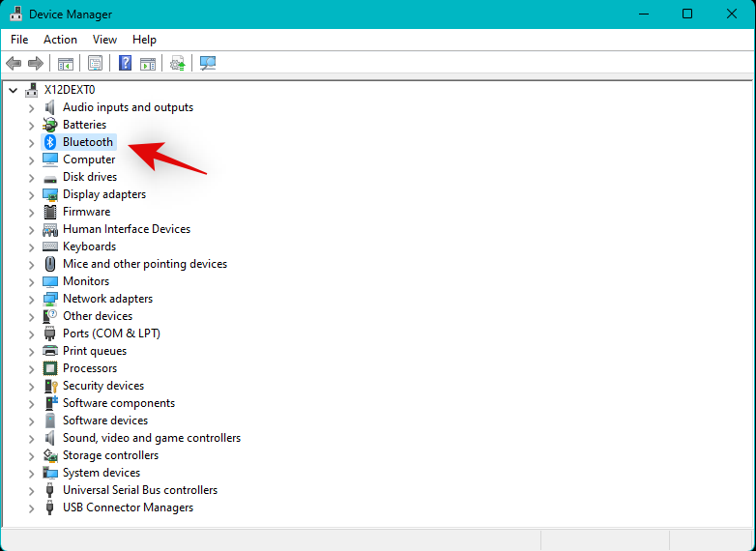Screen dimensions: 756x551
Task: Expand the Software devices chevron
Action: click(31, 421)
